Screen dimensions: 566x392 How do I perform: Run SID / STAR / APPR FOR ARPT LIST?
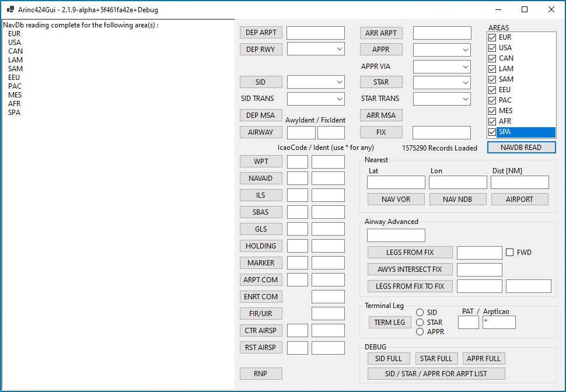point(436,373)
